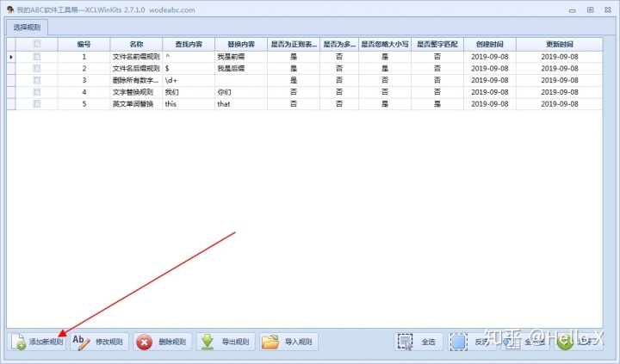Click the number 5 cell in 编号 column
The height and width of the screenshot is (364, 620).
click(84, 104)
